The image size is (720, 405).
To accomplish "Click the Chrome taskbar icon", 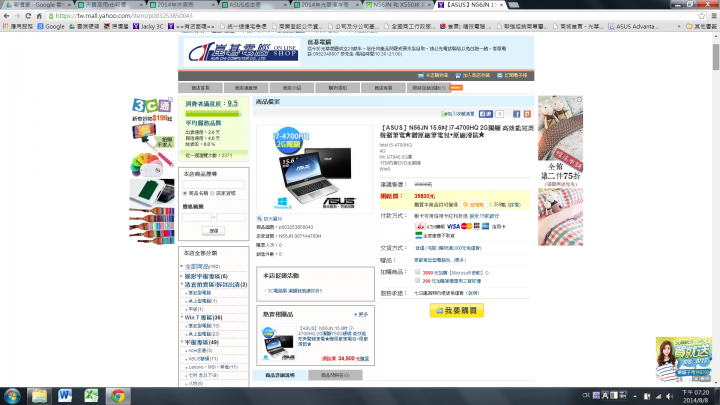I will point(118,396).
